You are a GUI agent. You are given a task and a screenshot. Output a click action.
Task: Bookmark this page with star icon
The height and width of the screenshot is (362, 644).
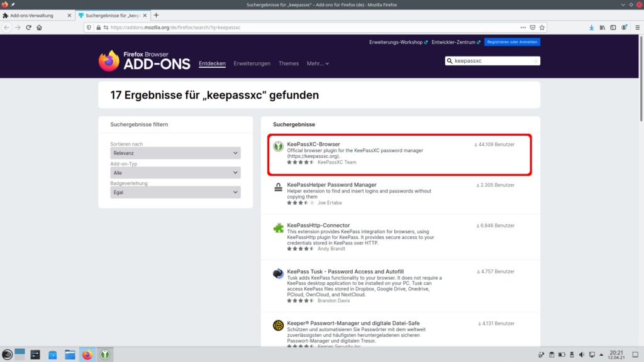[542, 28]
